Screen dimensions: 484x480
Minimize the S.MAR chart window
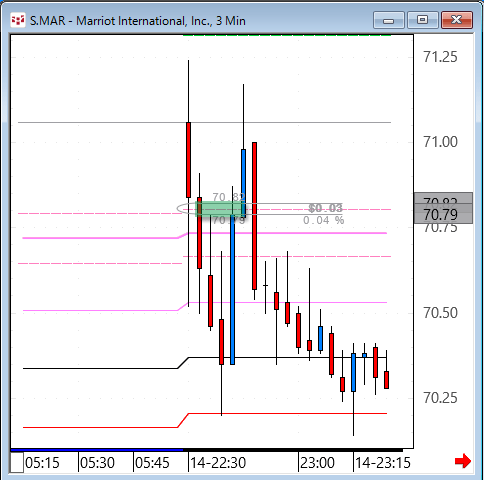point(389,20)
